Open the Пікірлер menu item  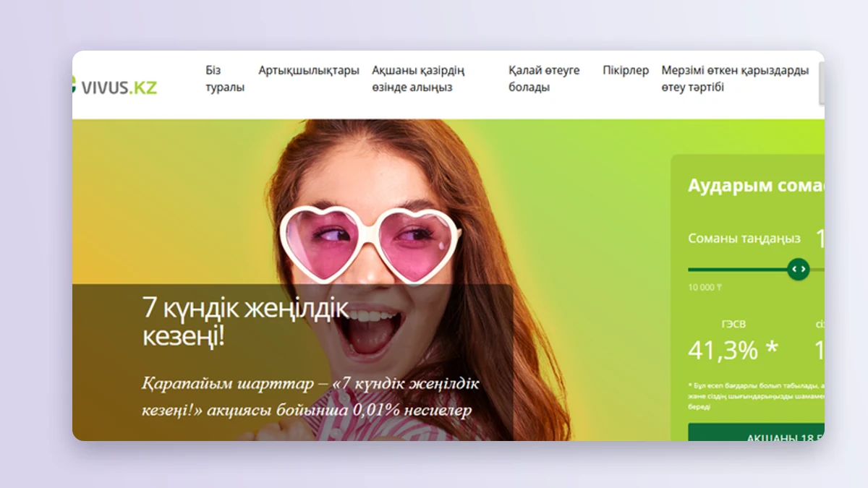coord(626,70)
